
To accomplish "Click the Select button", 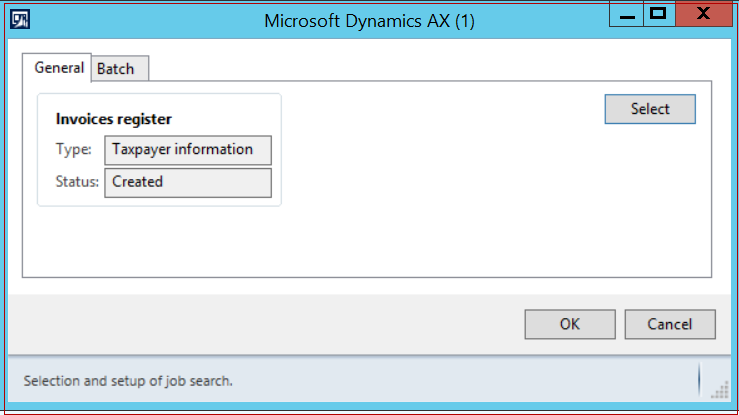I will click(650, 109).
